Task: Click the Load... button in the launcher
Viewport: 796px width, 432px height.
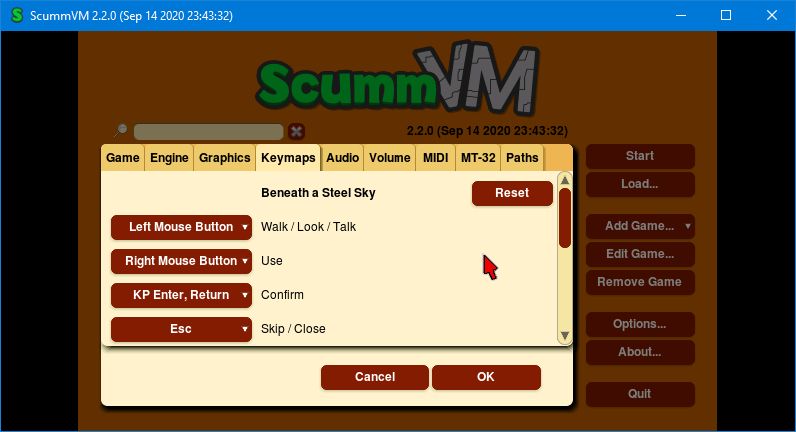Action: pos(640,184)
